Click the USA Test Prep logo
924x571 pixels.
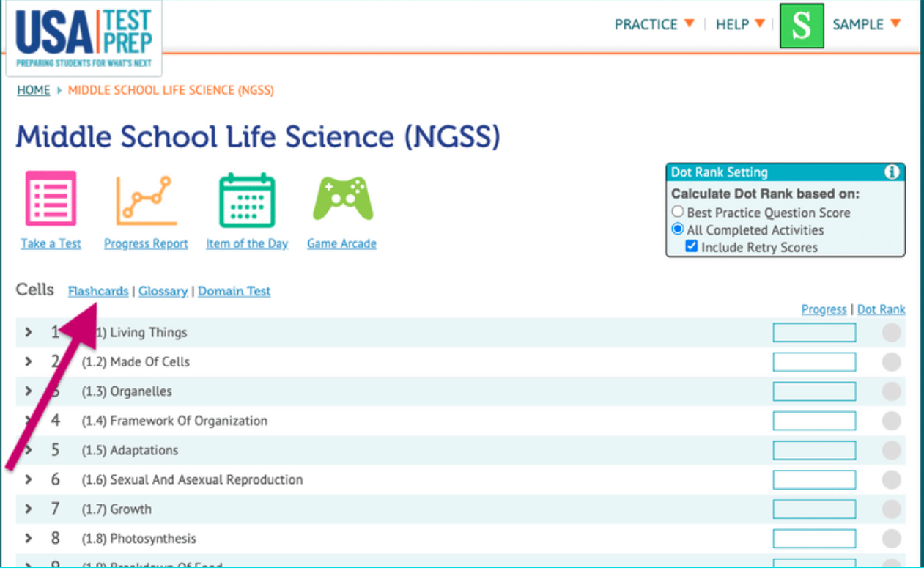point(84,38)
